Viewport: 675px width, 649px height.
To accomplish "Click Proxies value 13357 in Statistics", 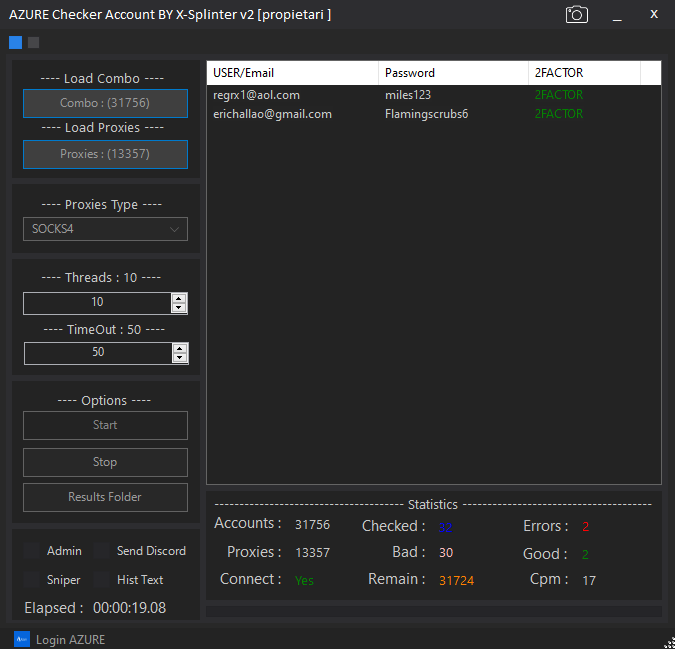I will (x=313, y=553).
